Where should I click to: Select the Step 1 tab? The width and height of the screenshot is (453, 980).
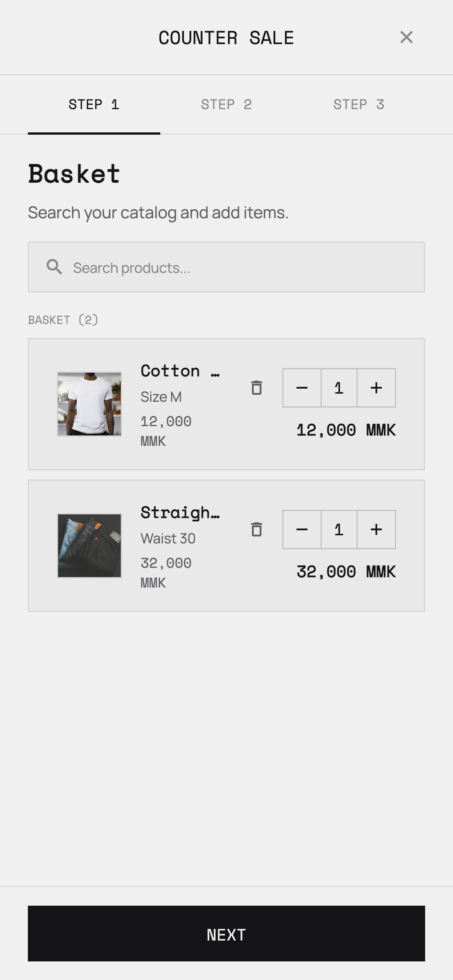[94, 105]
